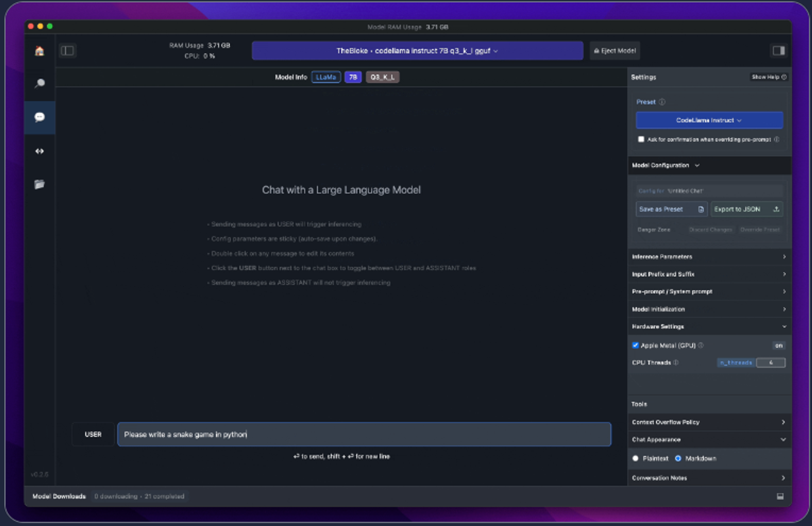Click the Eject Model button
Screen dimensions: 812x526
click(x=615, y=51)
